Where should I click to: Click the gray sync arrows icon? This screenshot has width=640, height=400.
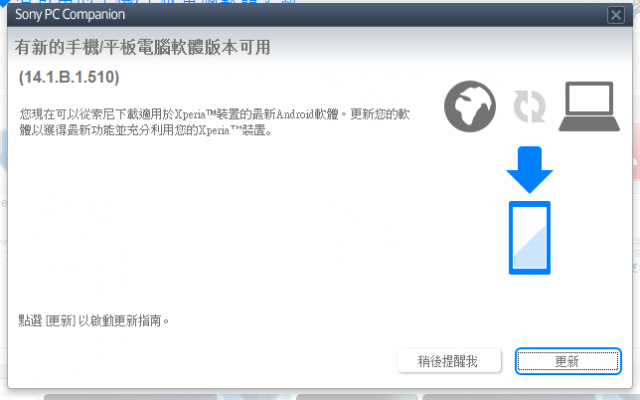(529, 107)
